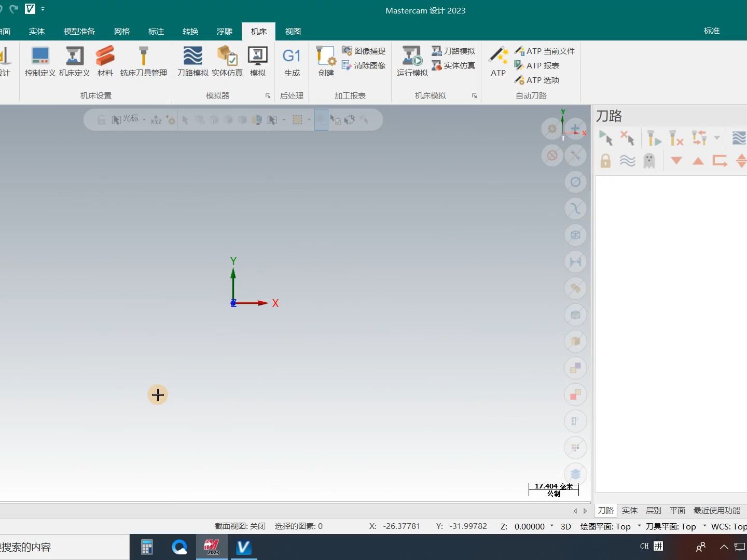Image resolution: width=747 pixels, height=560 pixels.
Task: Toggle cancel-snap red circle button
Action: [552, 155]
